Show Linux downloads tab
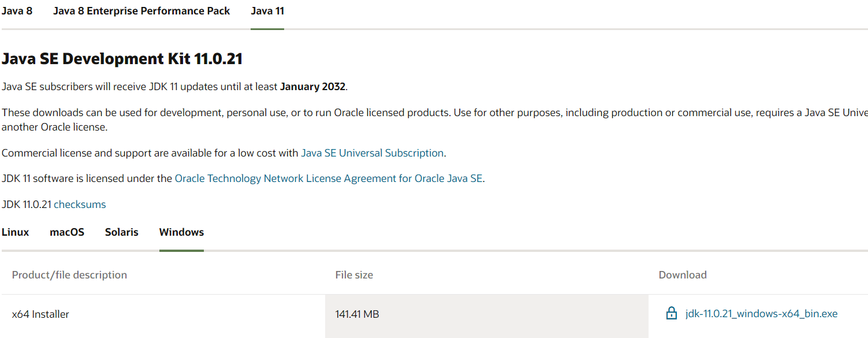Viewport: 868px width, 338px height. point(15,232)
